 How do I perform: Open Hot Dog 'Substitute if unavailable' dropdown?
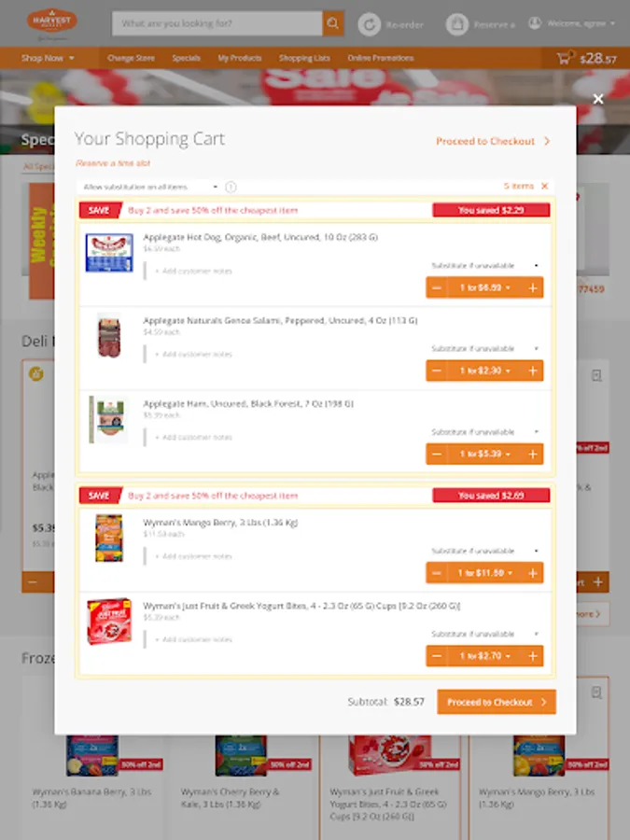484,265
